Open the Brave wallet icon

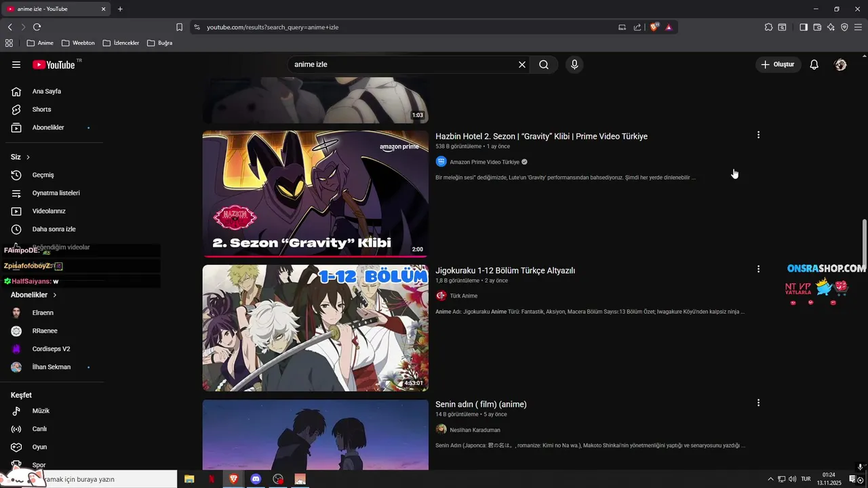pos(817,27)
